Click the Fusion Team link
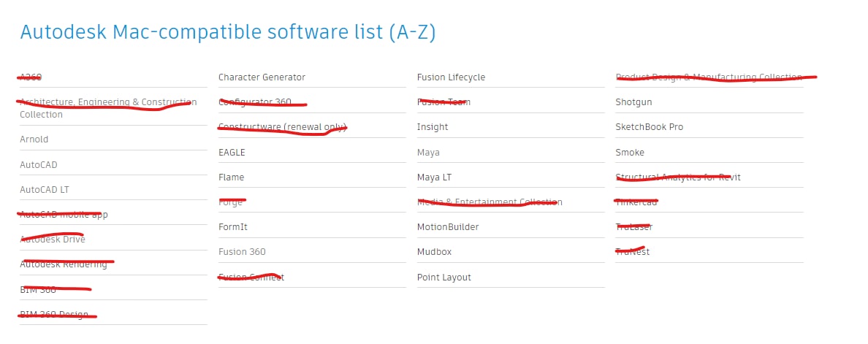Image resolution: width=868 pixels, height=344 pixels. tap(443, 102)
